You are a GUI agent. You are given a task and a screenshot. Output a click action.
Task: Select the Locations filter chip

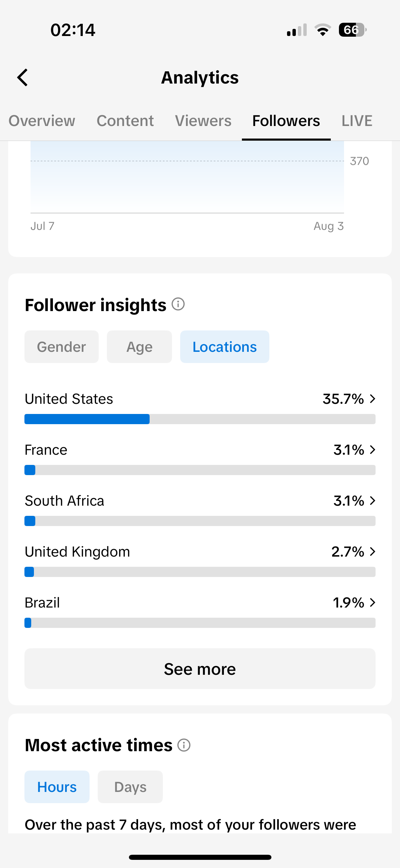(x=225, y=347)
